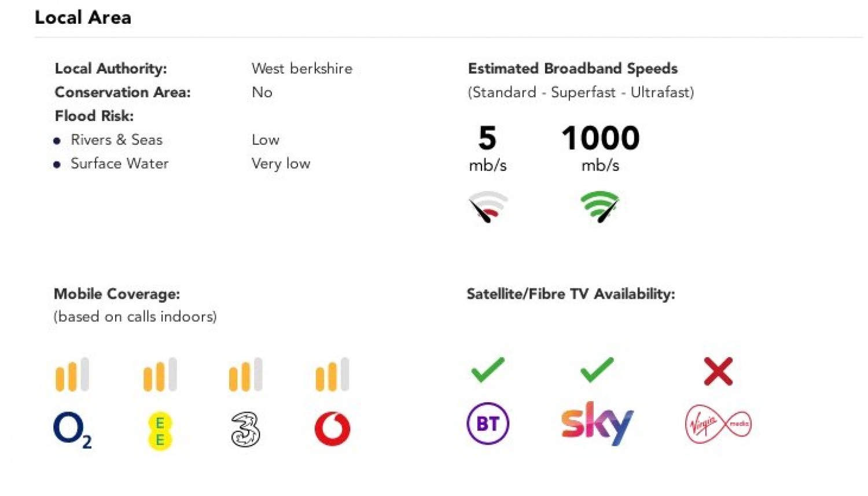This screenshot has width=868, height=496.
Task: Click the yellow EE network logo
Action: click(160, 431)
